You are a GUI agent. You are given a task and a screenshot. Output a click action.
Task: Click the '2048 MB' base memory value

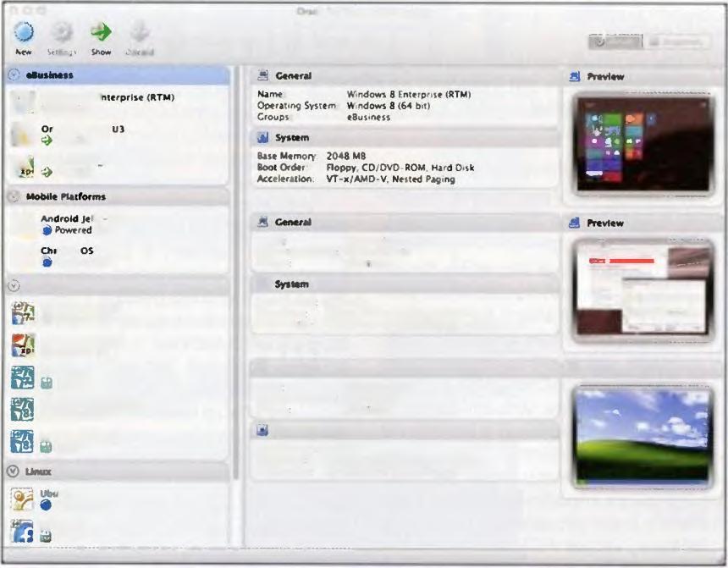tap(346, 156)
